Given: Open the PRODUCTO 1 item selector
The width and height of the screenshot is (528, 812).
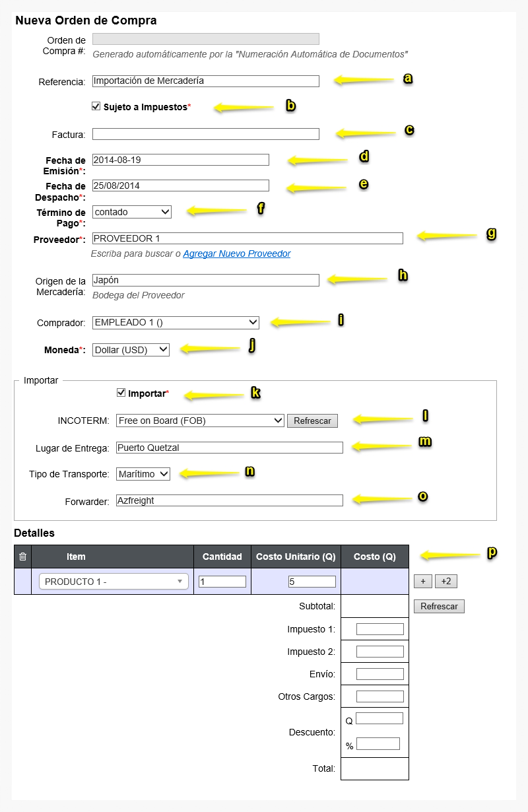Looking at the screenshot, I should click(114, 582).
